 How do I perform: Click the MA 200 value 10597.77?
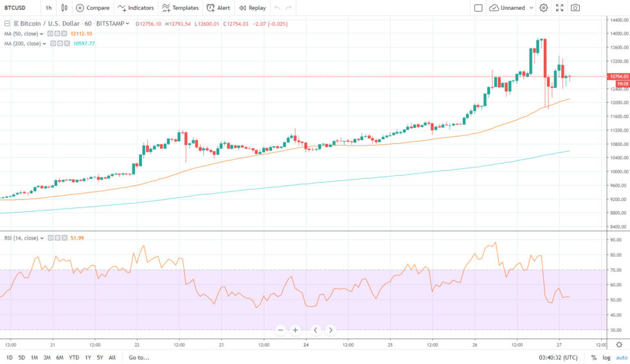click(84, 44)
